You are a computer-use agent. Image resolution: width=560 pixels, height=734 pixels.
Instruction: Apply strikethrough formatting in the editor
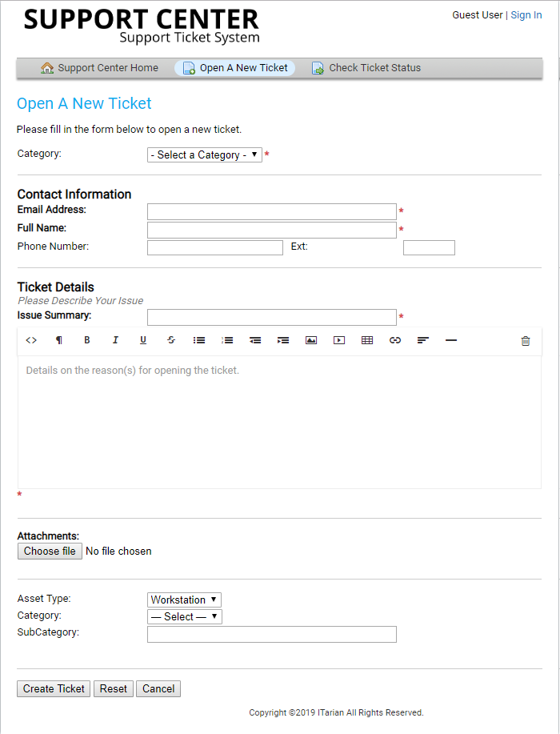click(170, 339)
